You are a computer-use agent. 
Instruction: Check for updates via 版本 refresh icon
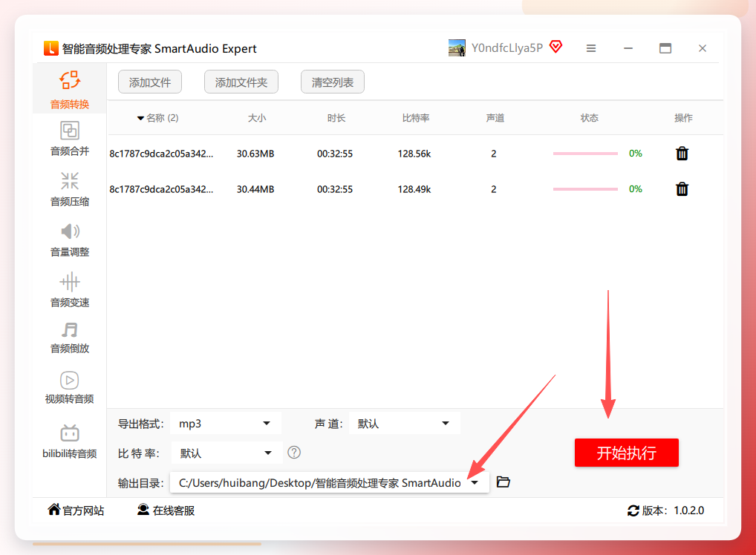coord(633,510)
